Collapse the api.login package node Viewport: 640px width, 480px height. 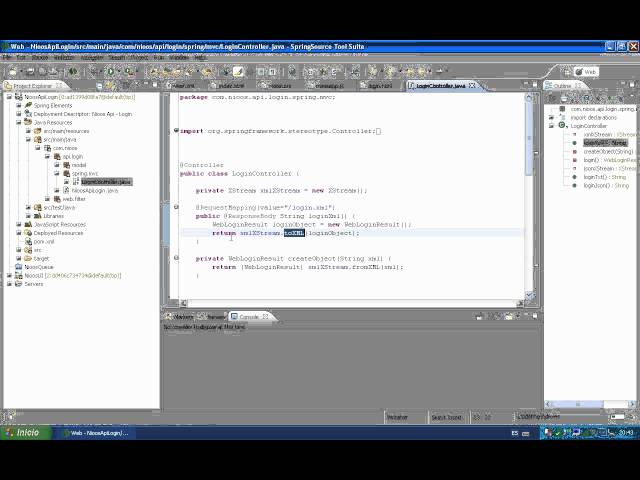tap(47, 156)
